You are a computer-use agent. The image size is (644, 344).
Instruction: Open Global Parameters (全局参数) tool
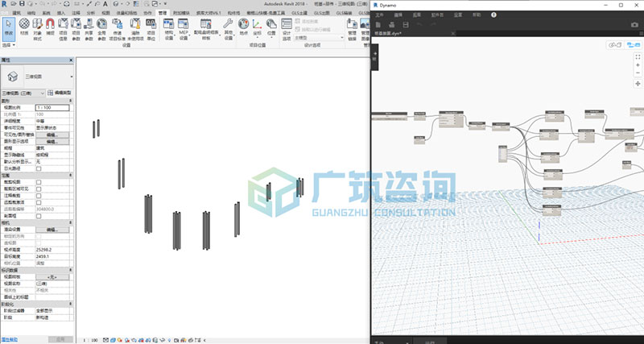tap(101, 29)
